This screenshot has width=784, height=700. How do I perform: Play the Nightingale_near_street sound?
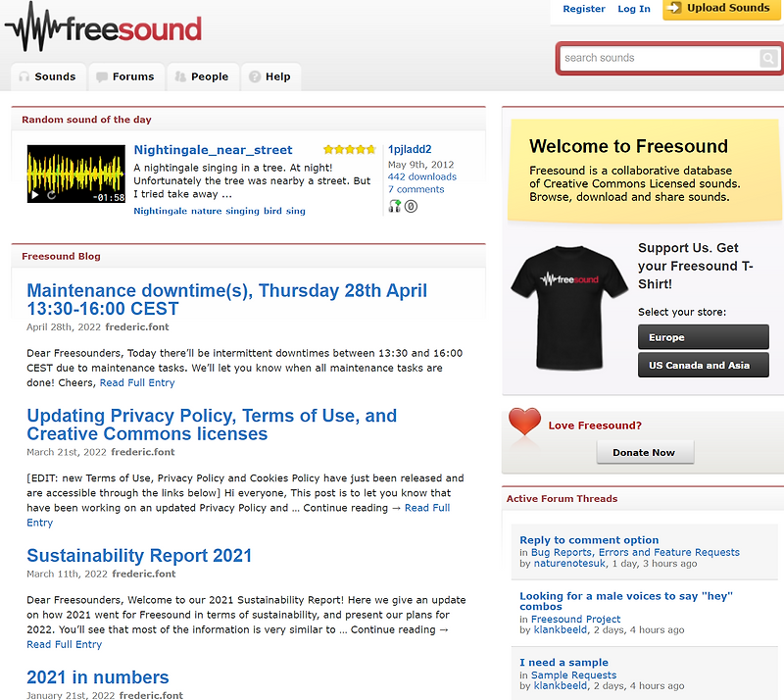[35, 195]
